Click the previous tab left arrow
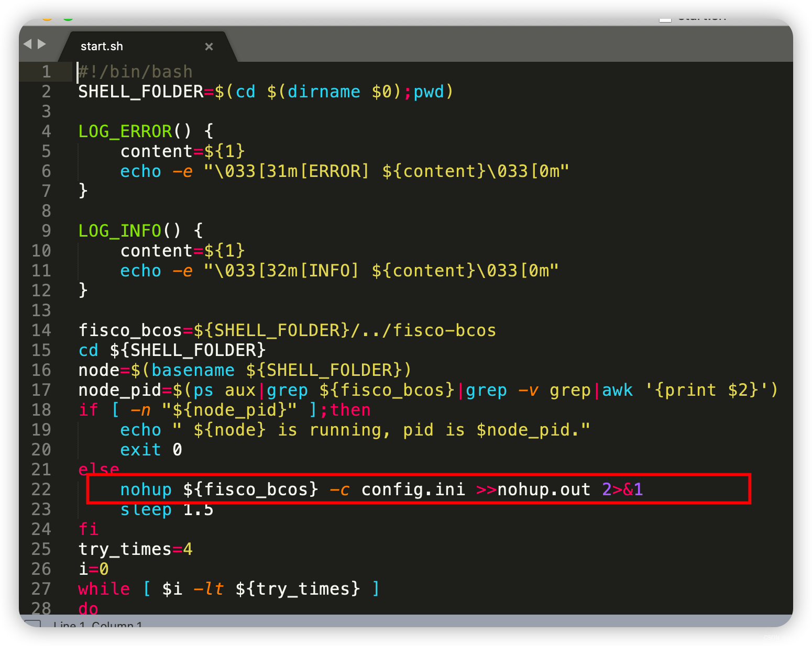 click(28, 44)
